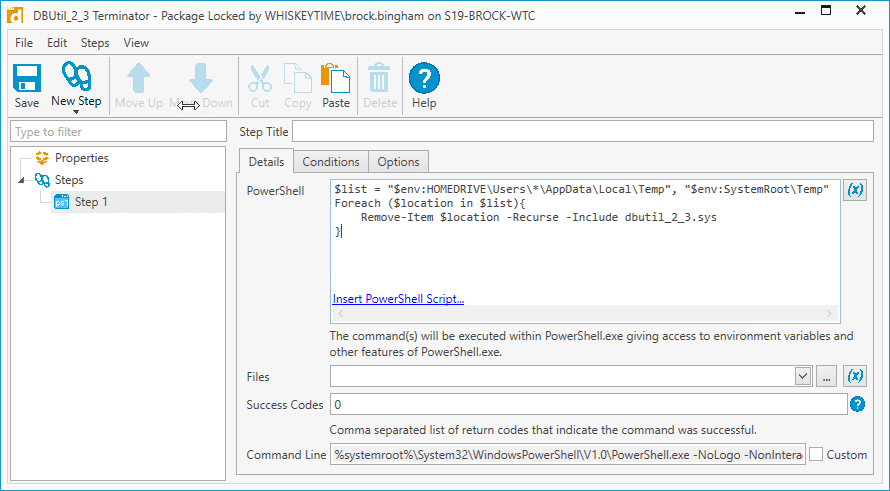Viewport: 890px width, 491px height.
Task: Click the Remove-Item line in the script
Action: [539, 217]
